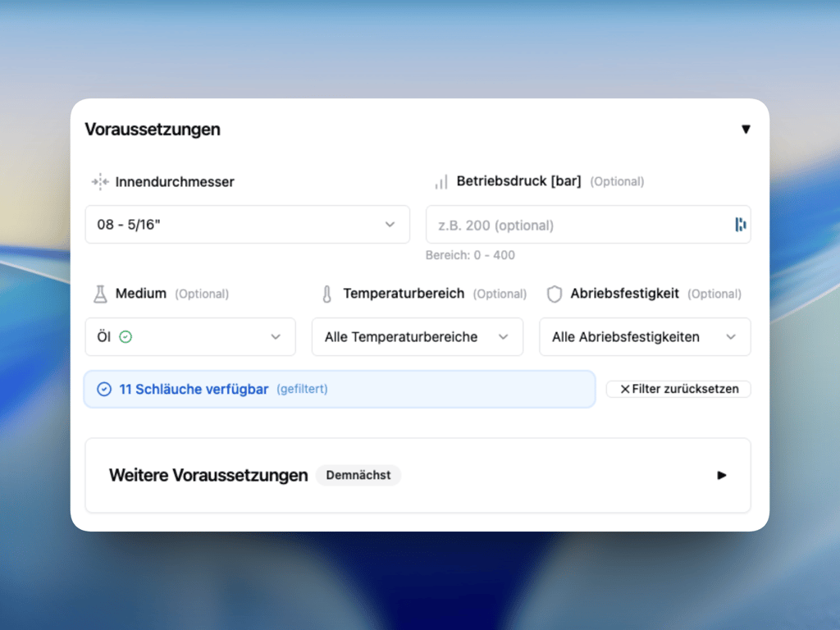Click the blue check circle in availability banner
Screen dimensions: 840x630
(x=104, y=390)
